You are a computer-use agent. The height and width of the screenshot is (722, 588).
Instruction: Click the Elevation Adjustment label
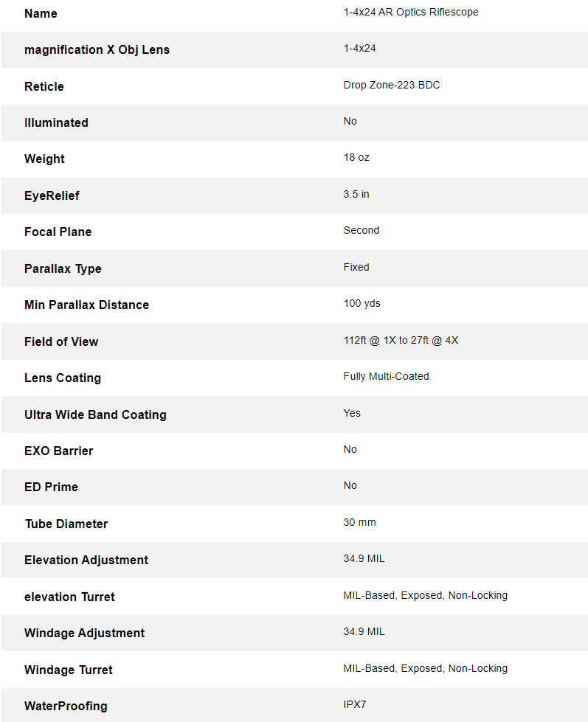coord(86,560)
